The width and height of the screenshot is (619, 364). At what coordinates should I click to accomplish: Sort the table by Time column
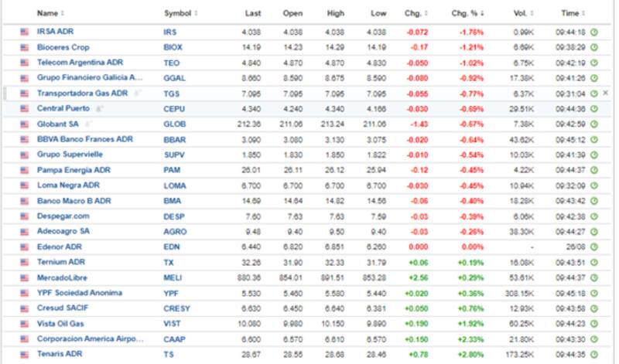572,13
